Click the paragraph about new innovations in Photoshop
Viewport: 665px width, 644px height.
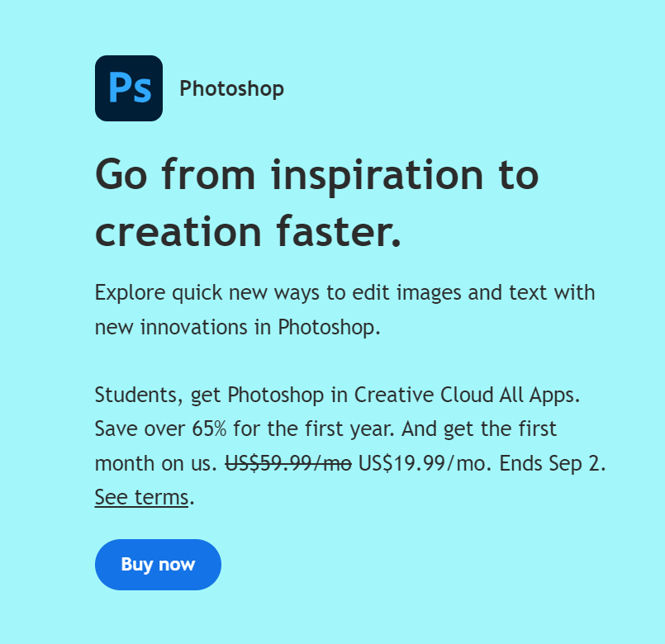click(x=345, y=310)
